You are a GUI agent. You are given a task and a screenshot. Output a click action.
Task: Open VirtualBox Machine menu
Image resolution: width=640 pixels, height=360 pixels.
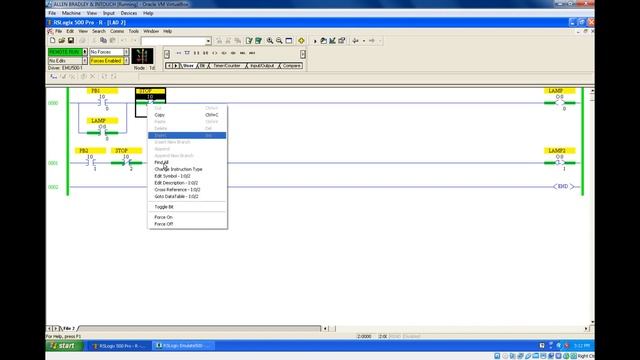click(x=71, y=13)
